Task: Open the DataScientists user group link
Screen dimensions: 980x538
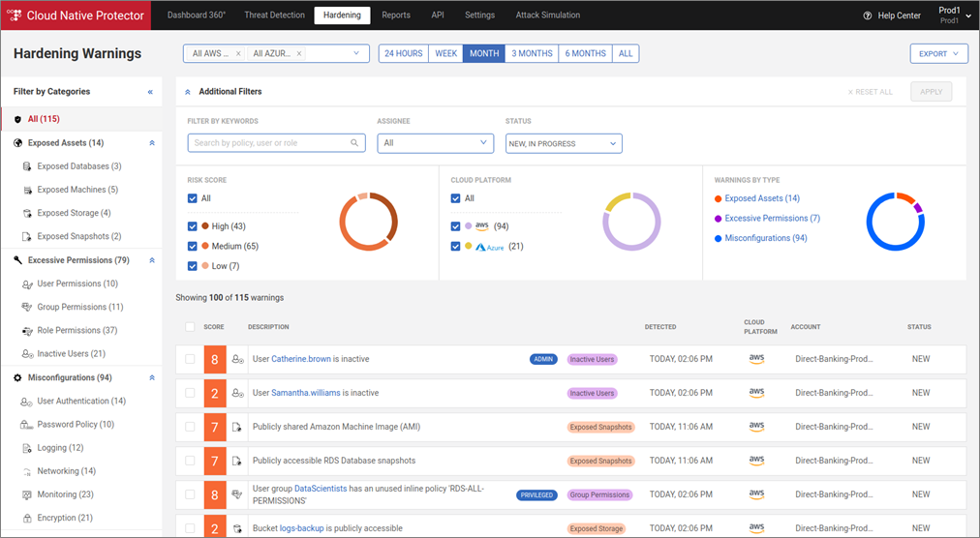Action: 322,490
